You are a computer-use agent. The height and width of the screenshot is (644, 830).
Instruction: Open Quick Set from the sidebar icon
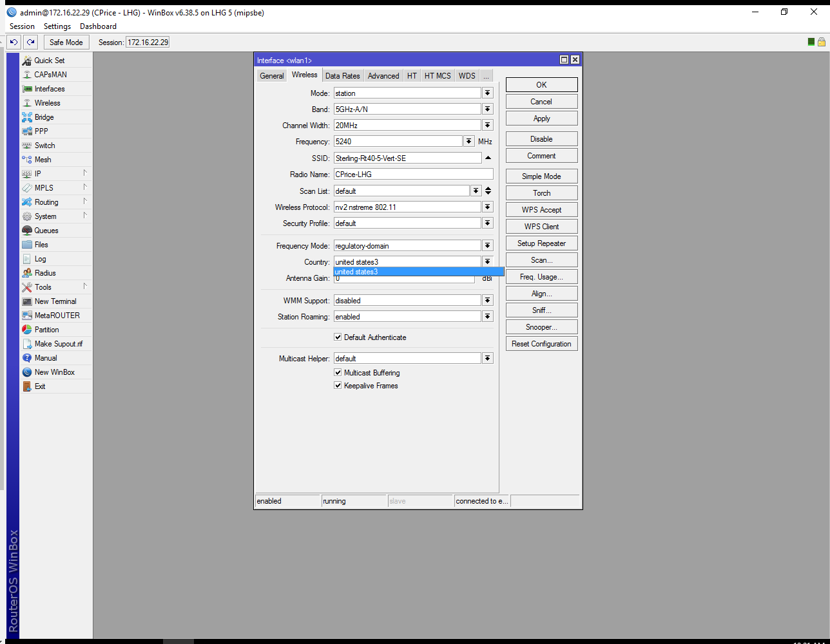[27, 61]
